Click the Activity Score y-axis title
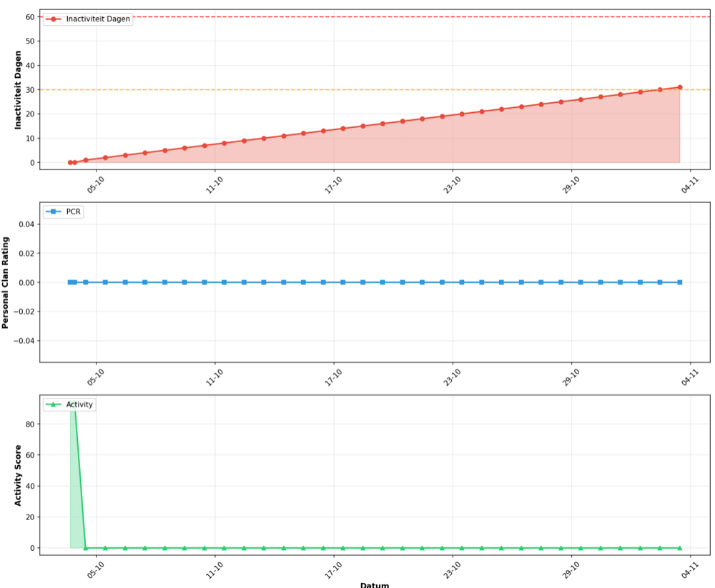 pos(19,474)
